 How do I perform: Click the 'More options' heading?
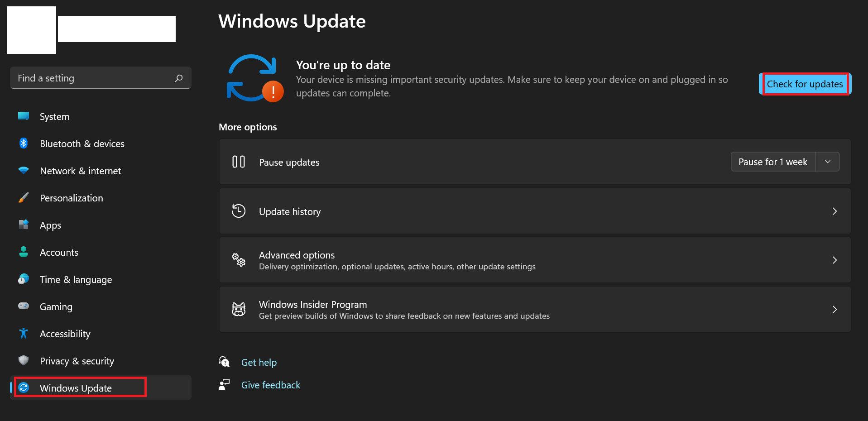(x=248, y=127)
